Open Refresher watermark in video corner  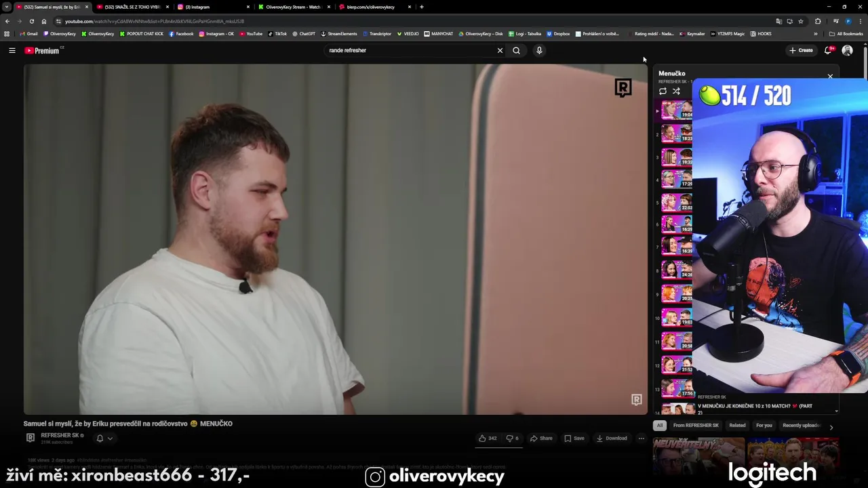point(637,400)
